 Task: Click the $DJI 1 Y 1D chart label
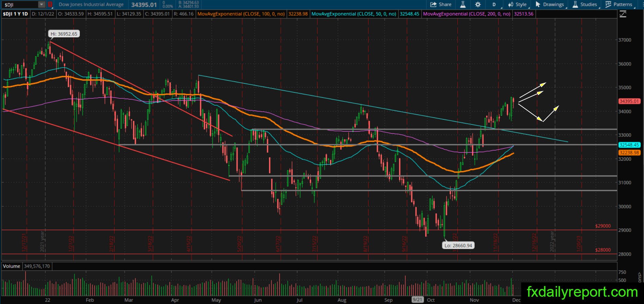tap(16, 14)
